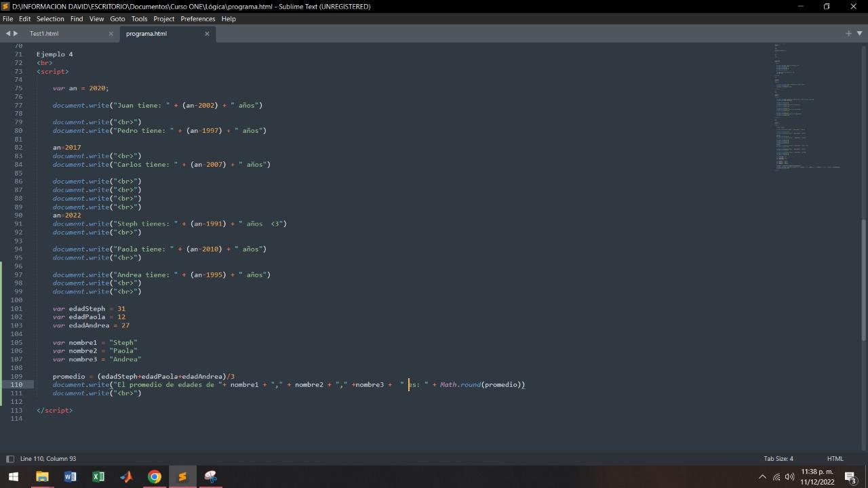Click 'nombre1' variable on line 105

pyautogui.click(x=83, y=342)
